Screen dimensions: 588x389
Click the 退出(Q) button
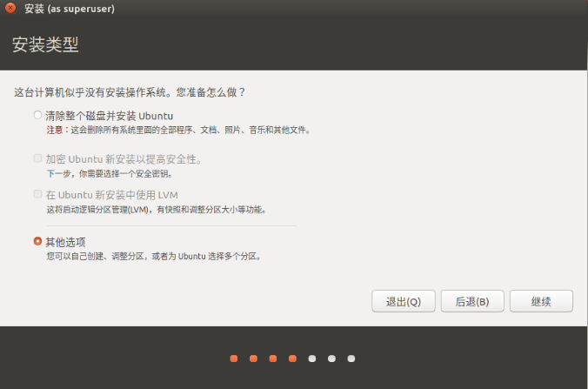(404, 301)
